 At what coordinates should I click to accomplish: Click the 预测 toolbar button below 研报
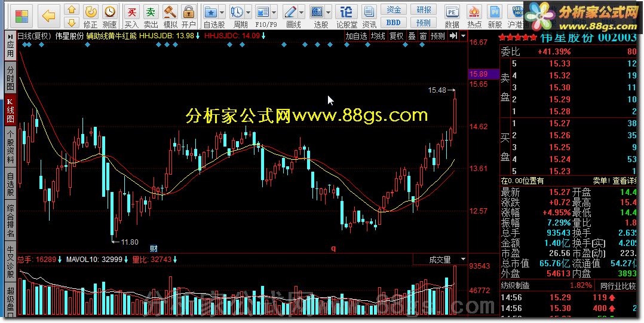click(424, 23)
